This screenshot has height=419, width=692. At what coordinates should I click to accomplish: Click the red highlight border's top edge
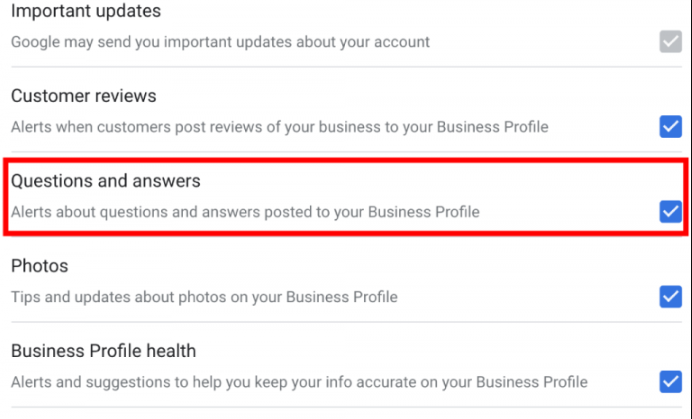pyautogui.click(x=346, y=161)
